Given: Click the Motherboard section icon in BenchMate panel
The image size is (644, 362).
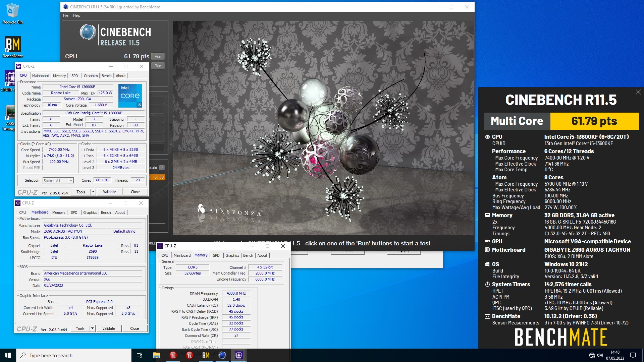Looking at the screenshot, I should click(x=487, y=250).
